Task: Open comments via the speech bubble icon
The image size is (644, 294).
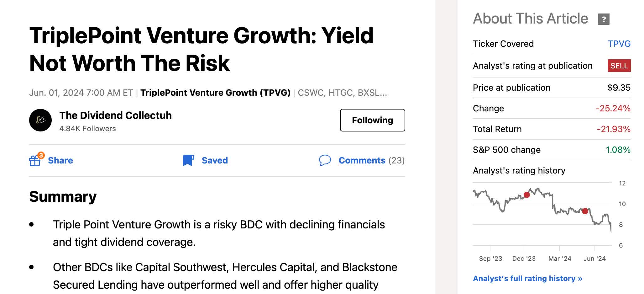Action: (325, 160)
